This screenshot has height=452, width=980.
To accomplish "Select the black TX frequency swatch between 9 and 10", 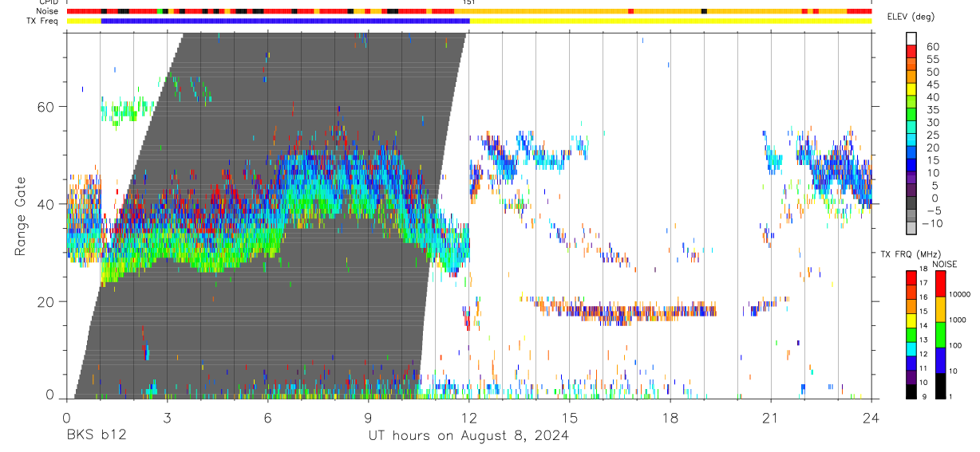I will point(911,391).
